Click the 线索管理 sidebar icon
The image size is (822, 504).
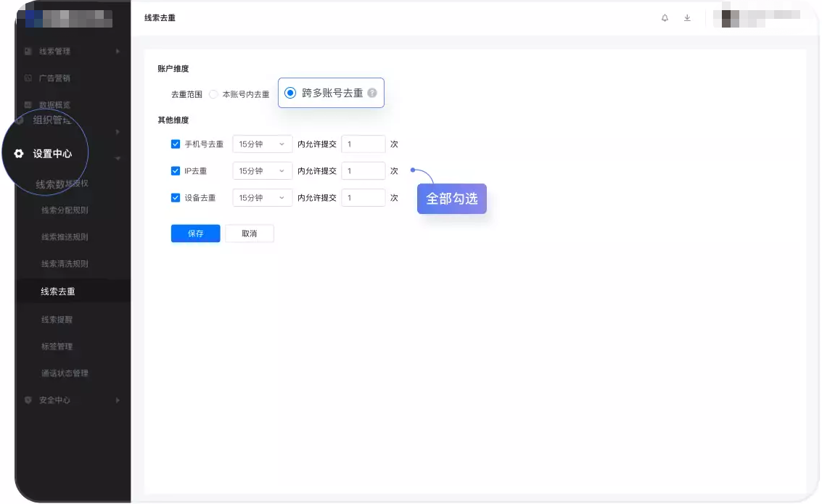point(28,51)
